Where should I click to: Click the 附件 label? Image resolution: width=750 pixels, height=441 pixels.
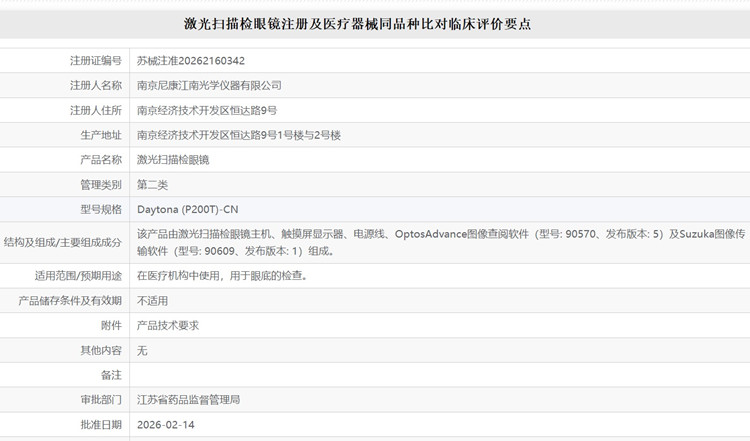(x=111, y=326)
